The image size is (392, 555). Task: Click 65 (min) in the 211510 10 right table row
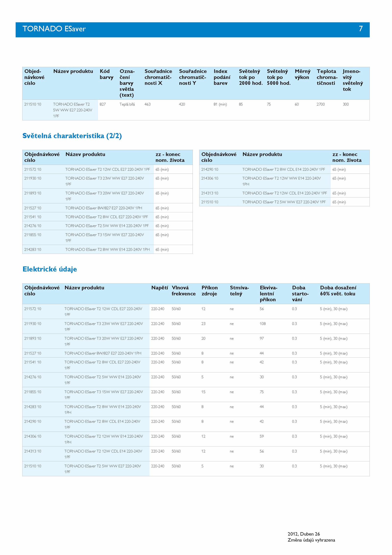coord(339,202)
